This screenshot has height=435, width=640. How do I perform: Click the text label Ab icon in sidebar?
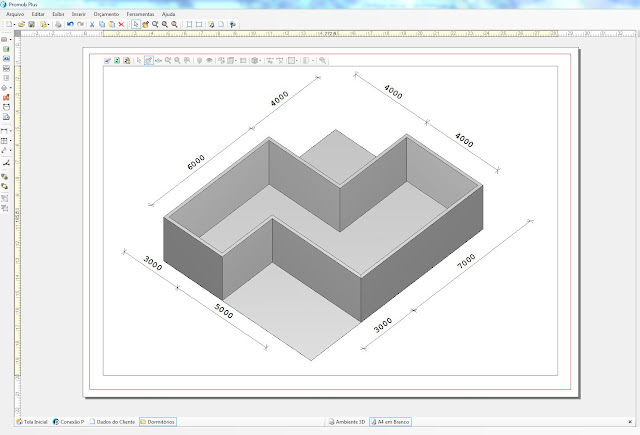pos(6,59)
